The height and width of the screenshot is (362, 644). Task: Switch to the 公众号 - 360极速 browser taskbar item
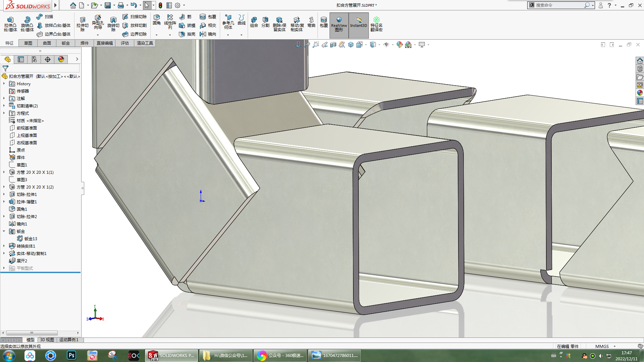(280, 356)
